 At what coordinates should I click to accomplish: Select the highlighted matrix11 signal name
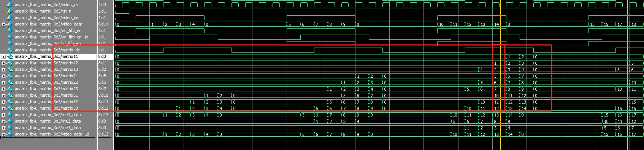coord(46,56)
